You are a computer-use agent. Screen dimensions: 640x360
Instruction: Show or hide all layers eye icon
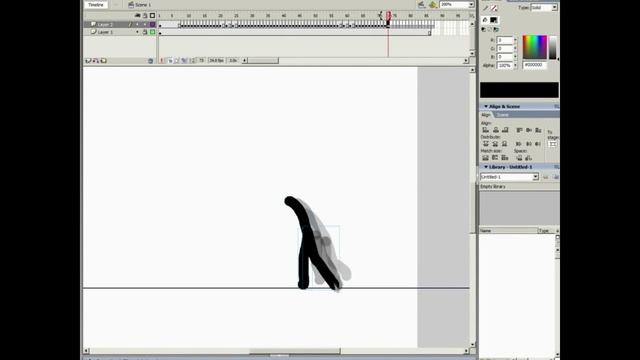[138, 16]
